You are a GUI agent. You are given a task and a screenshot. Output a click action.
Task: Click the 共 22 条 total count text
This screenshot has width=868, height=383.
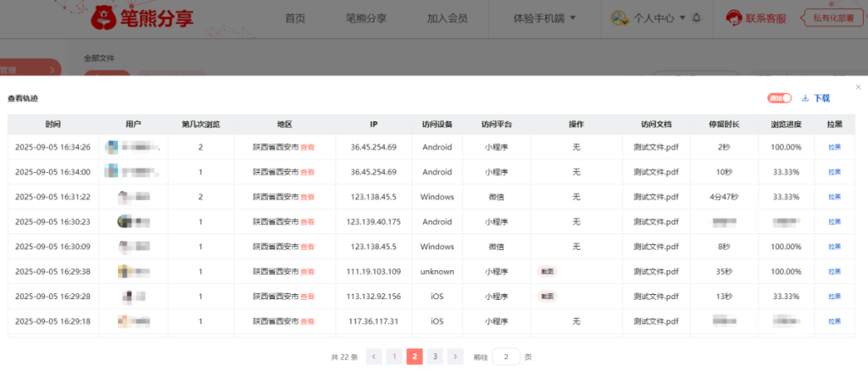[344, 357]
